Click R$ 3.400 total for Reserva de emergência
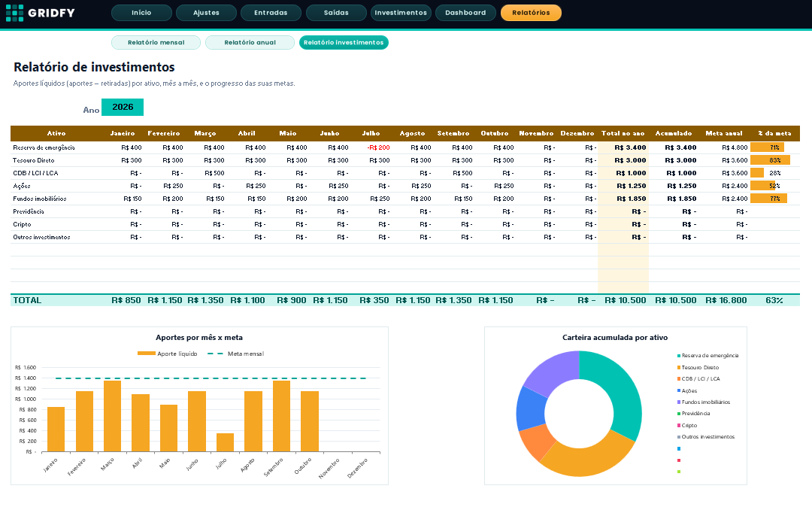Image resolution: width=812 pixels, height=507 pixels. coord(630,147)
